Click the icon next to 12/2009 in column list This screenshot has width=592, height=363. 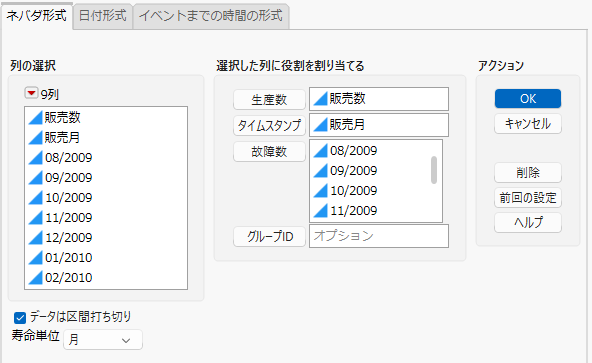click(x=35, y=238)
